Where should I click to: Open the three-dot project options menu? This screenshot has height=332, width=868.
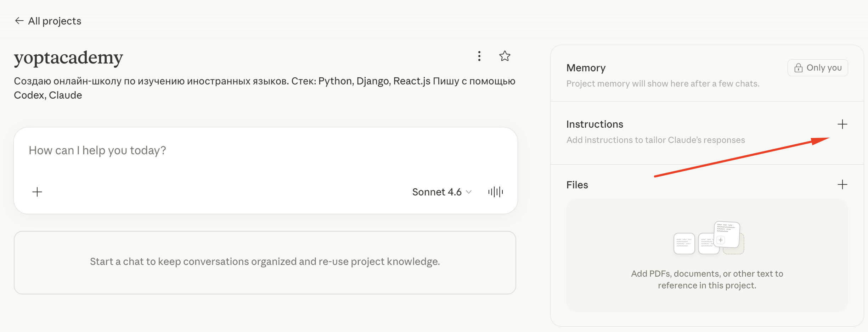[479, 56]
